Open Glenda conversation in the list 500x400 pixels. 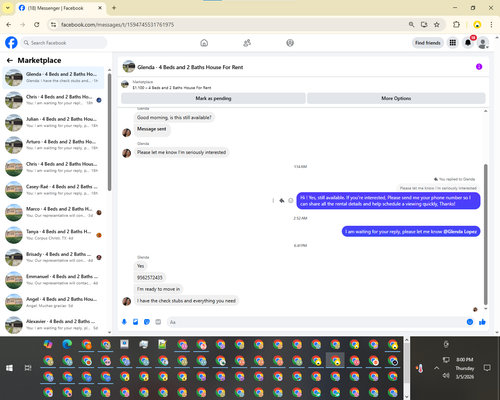[53, 77]
